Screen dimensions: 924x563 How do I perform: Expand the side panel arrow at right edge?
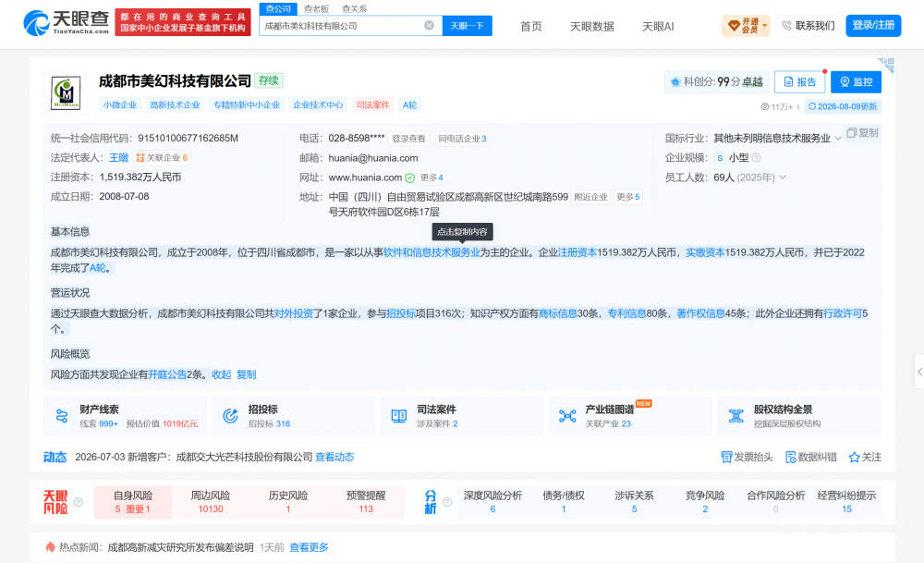click(919, 372)
